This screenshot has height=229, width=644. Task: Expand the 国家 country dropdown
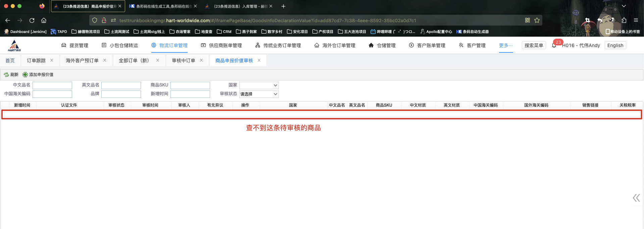point(259,85)
